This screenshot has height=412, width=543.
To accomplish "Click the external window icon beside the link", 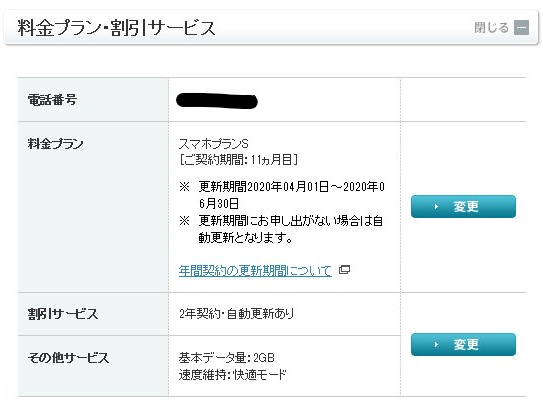I will pos(344,269).
